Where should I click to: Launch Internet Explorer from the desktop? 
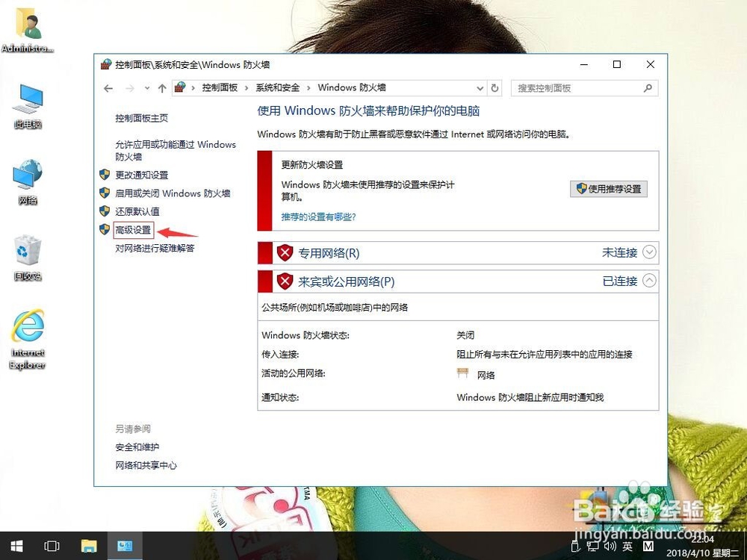[x=28, y=340]
